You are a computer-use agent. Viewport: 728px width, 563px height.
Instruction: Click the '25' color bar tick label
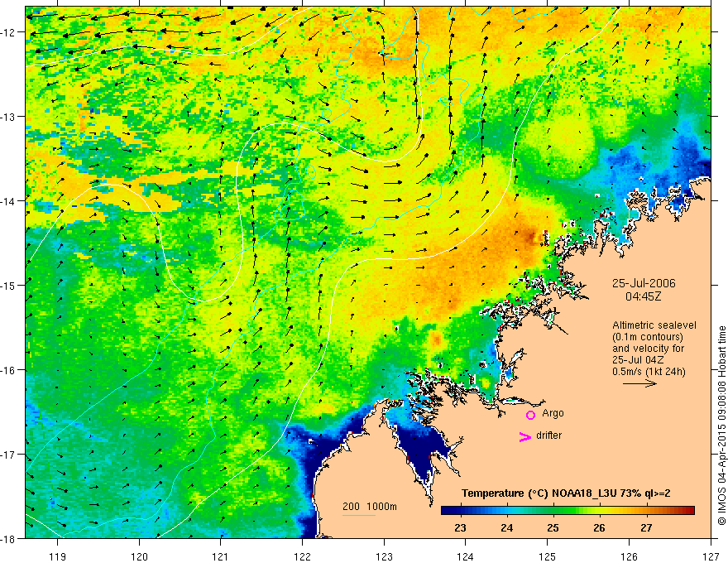tap(553, 528)
